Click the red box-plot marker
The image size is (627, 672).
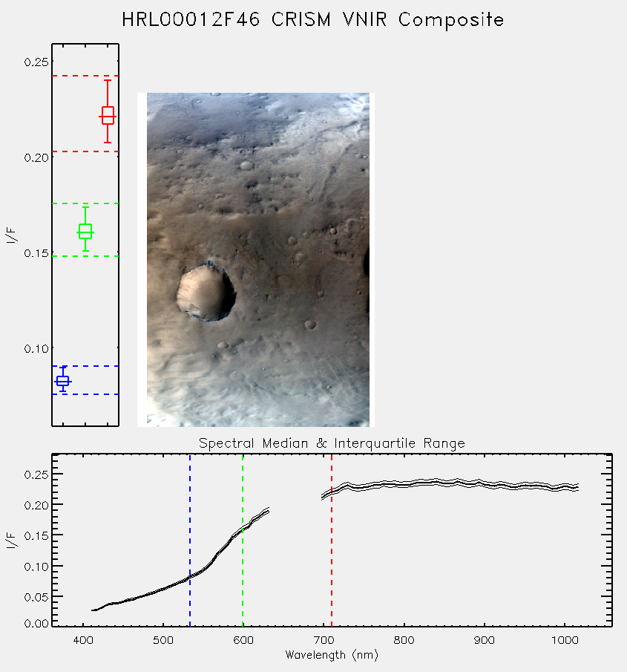pos(108,116)
